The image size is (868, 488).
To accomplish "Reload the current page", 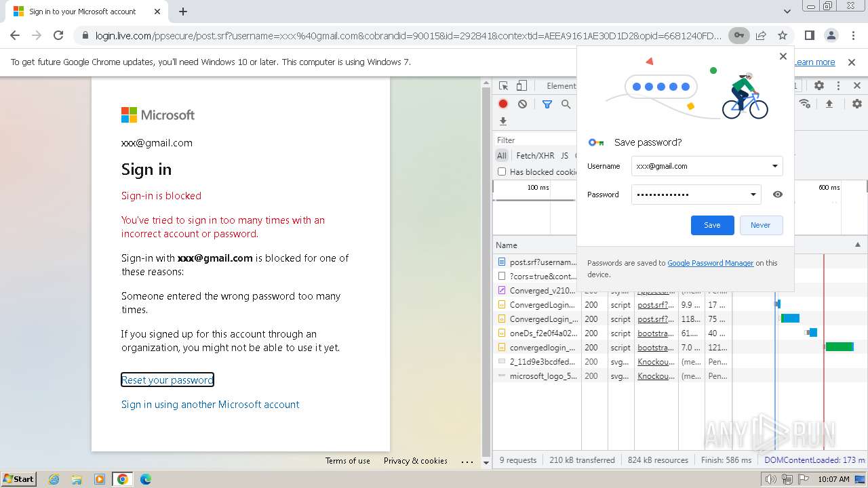I will click(58, 35).
